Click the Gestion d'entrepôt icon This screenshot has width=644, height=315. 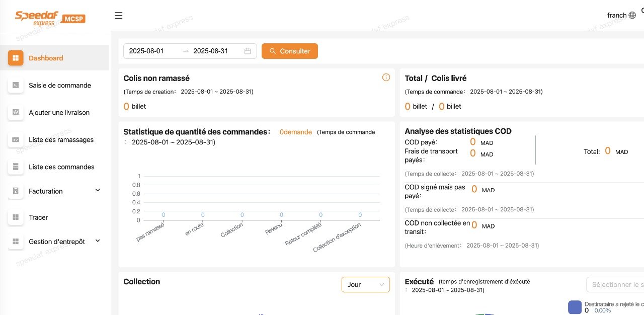click(x=16, y=242)
